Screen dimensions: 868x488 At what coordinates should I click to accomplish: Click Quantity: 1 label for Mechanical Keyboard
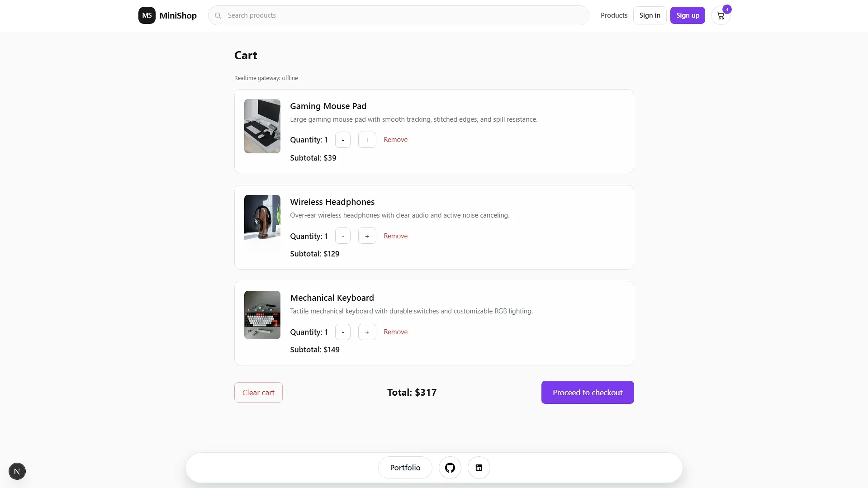pyautogui.click(x=309, y=332)
